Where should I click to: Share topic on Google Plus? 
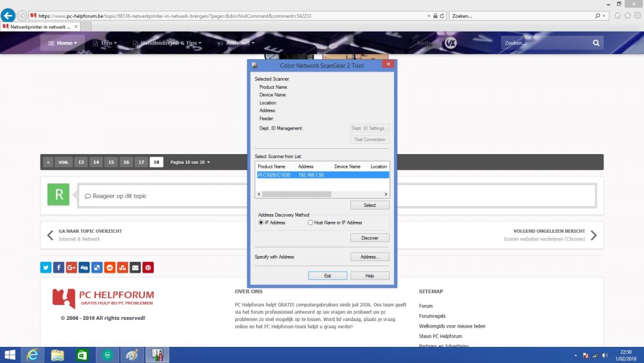(71, 268)
